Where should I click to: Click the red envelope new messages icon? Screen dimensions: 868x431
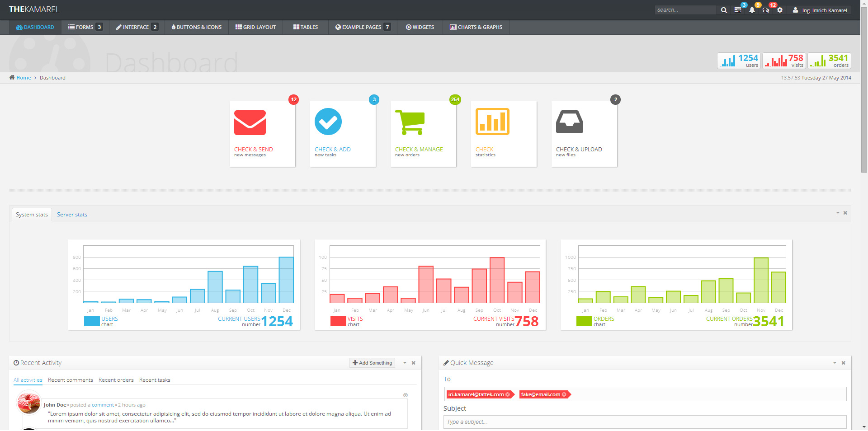tap(250, 123)
